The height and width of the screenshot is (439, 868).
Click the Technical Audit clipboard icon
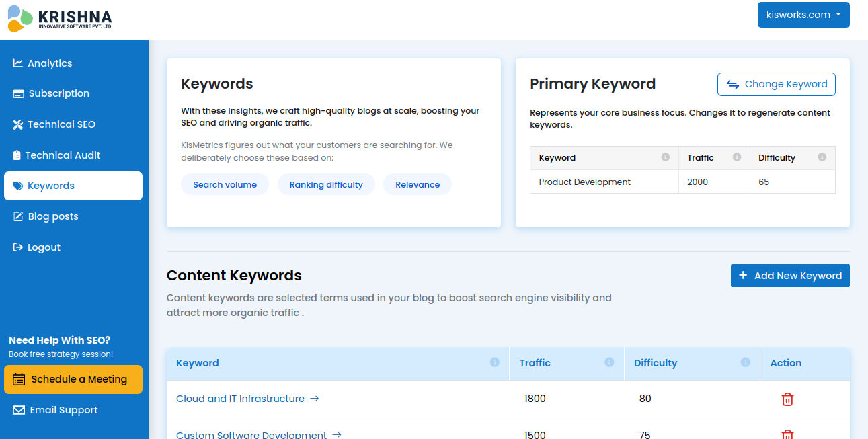pyautogui.click(x=17, y=155)
